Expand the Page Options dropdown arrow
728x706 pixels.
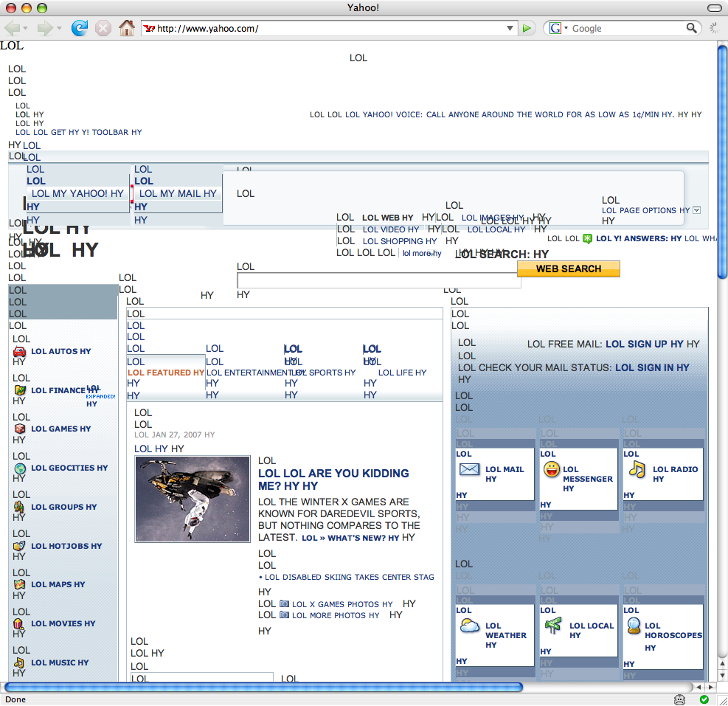click(x=696, y=210)
